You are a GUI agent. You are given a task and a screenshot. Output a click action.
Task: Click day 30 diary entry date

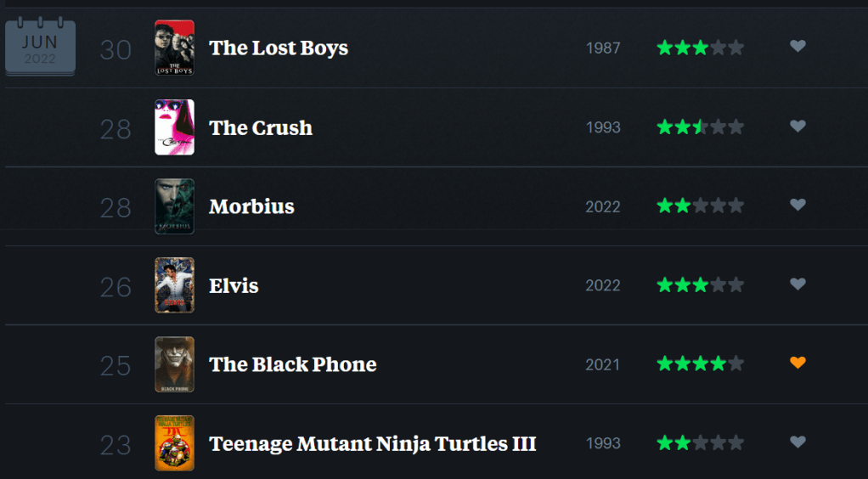click(x=116, y=50)
